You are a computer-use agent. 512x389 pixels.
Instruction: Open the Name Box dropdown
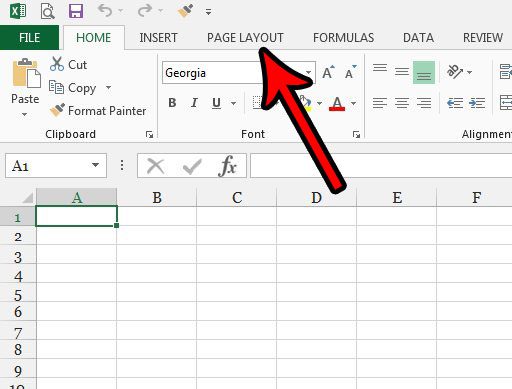point(95,165)
